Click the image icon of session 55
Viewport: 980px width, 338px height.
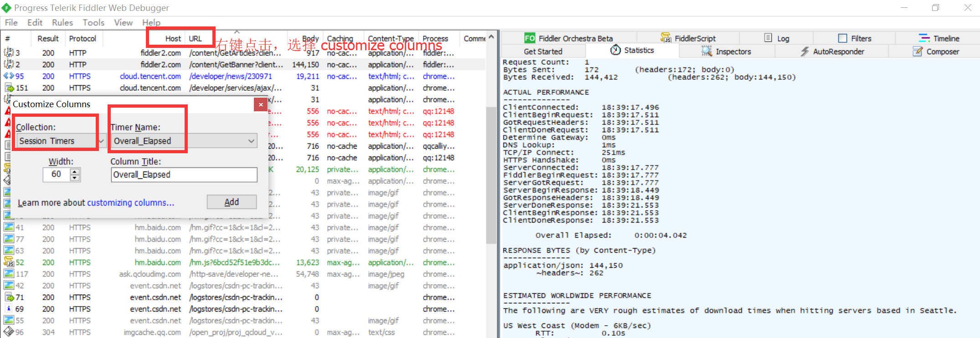click(x=9, y=320)
